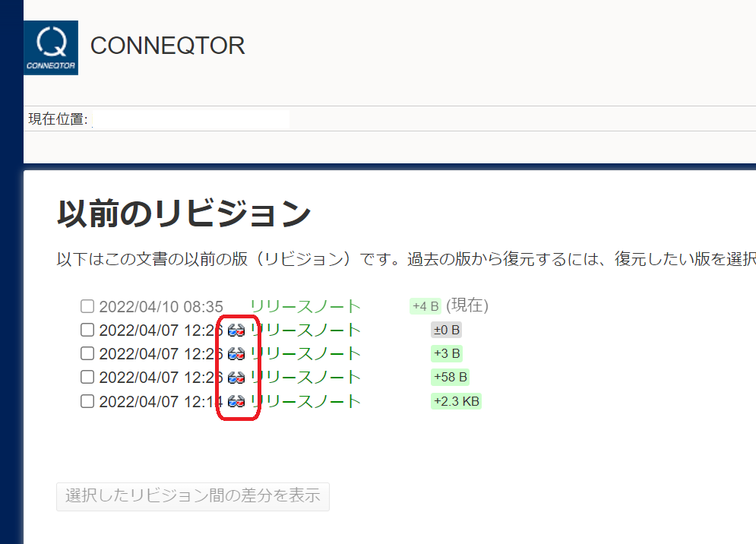Open diff glasses icon for ±0 B revision
Viewport: 756px width, 544px height.
click(x=236, y=331)
